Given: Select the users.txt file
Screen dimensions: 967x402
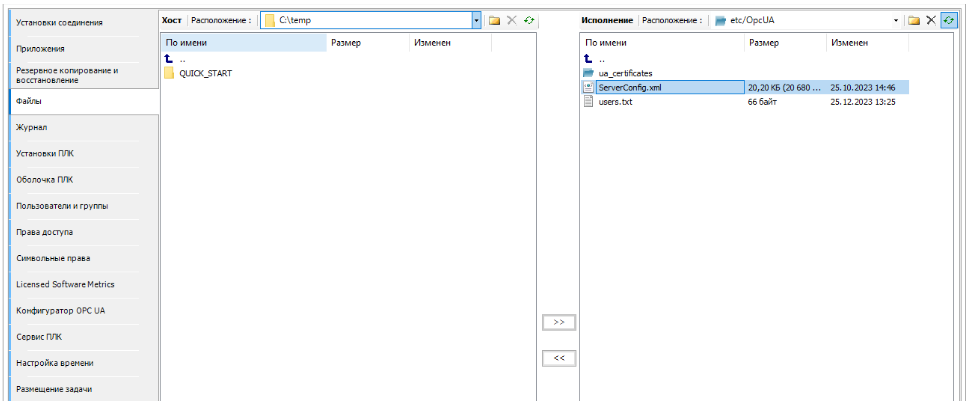Looking at the screenshot, I should click(615, 102).
